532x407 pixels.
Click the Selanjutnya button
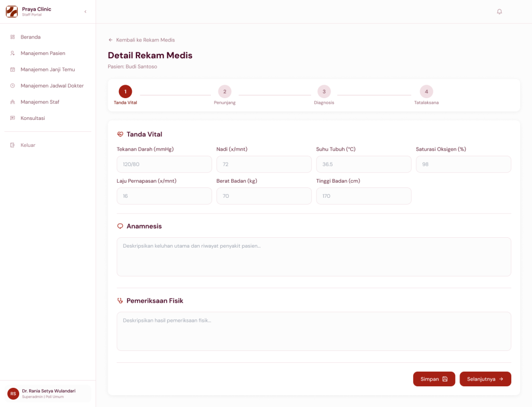(x=485, y=379)
